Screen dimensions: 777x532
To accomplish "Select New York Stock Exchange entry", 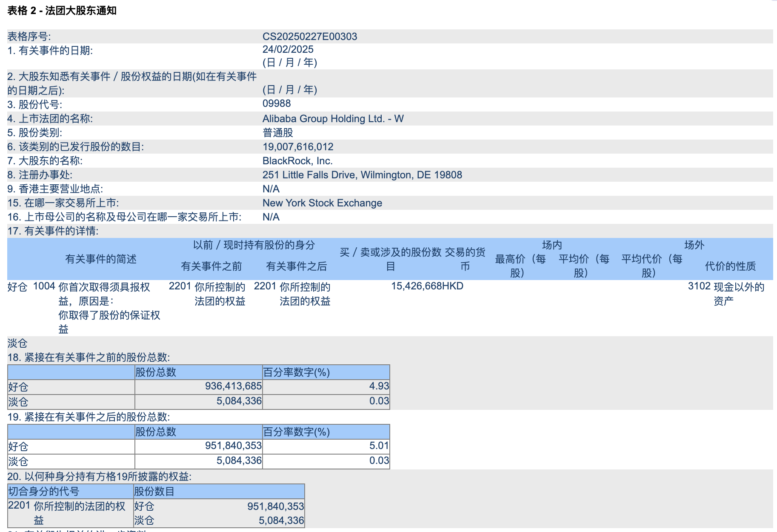I will click(322, 203).
